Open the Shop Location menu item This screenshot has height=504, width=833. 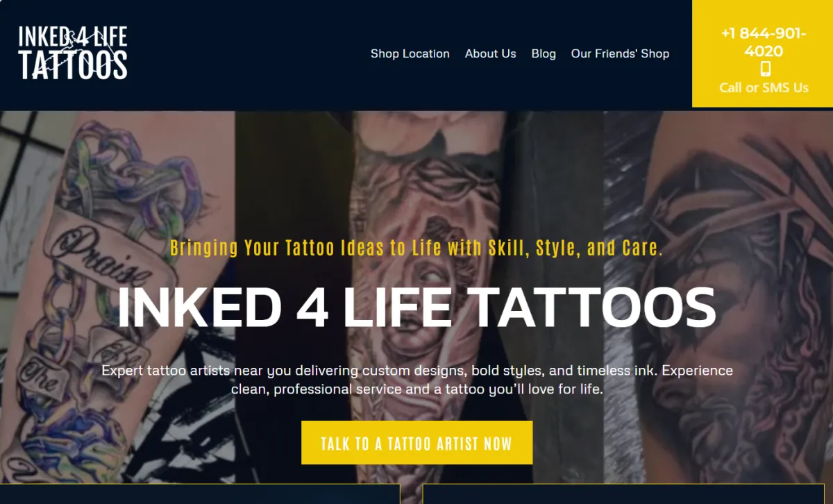tap(410, 53)
